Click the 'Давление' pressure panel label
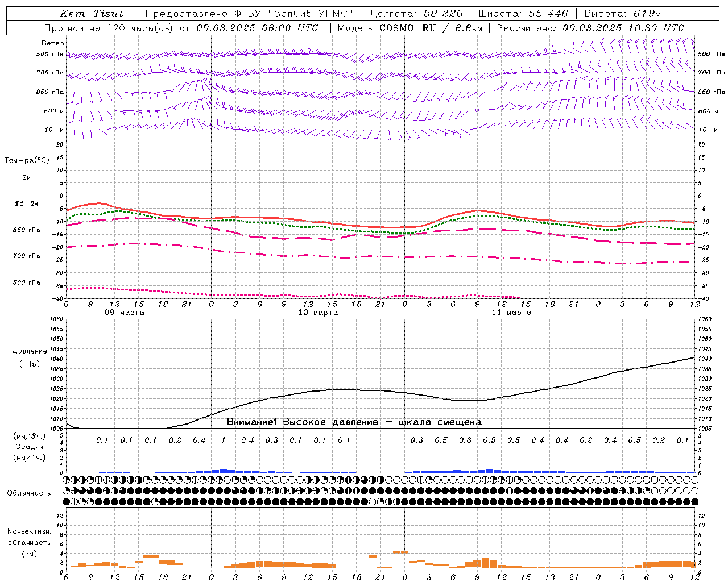Screen dimensions: 728x582 [x=30, y=351]
